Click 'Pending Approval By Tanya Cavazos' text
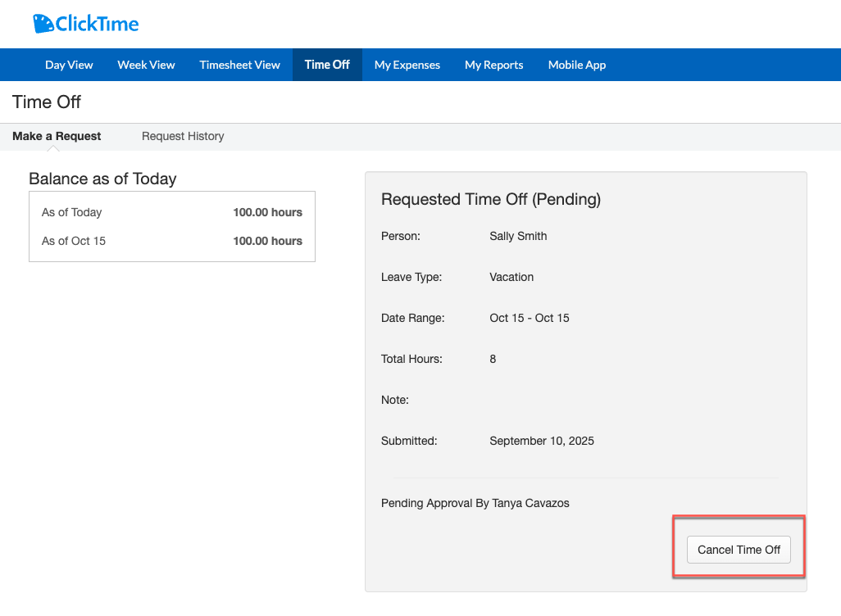The height and width of the screenshot is (616, 841). click(475, 503)
